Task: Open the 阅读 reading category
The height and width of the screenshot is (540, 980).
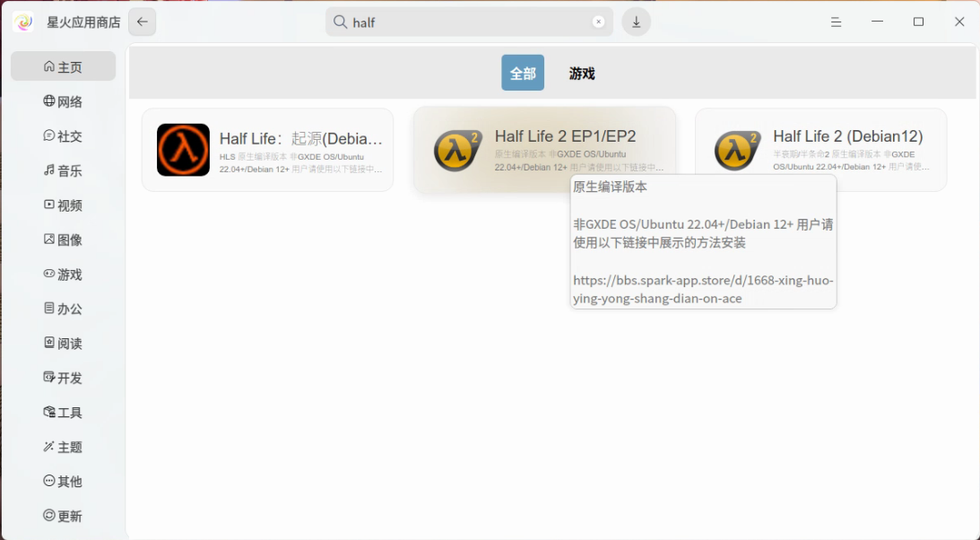Action: [x=63, y=344]
